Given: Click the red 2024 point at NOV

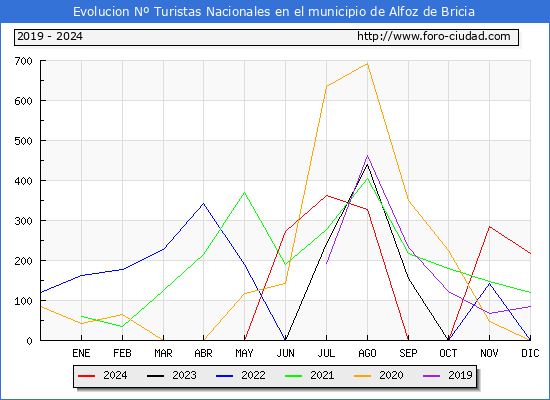Looking at the screenshot, I should point(489,227).
